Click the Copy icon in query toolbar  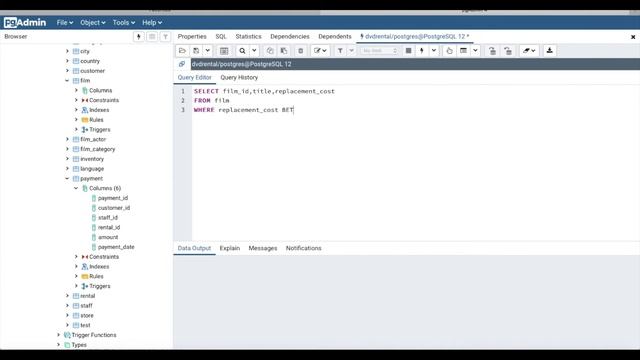click(x=270, y=51)
